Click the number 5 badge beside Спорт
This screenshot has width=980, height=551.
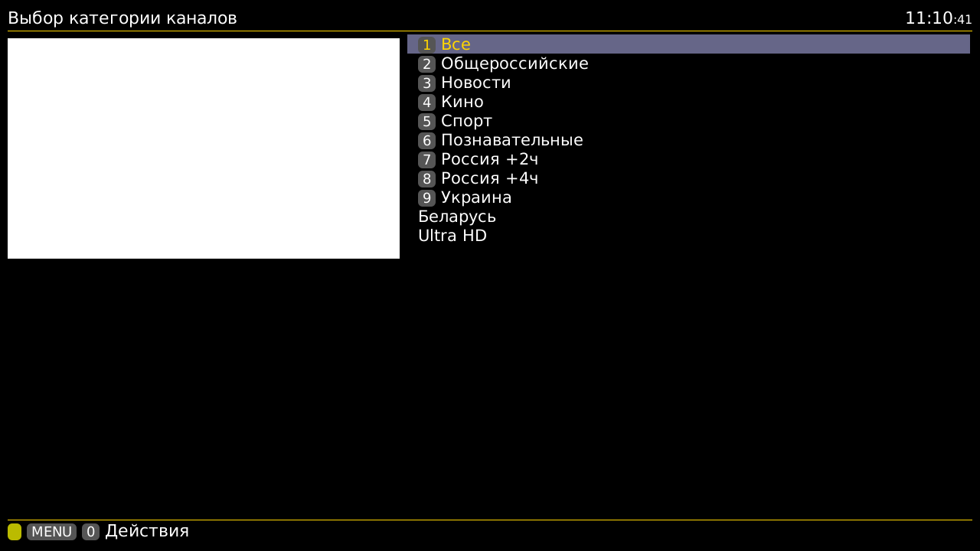click(x=426, y=121)
